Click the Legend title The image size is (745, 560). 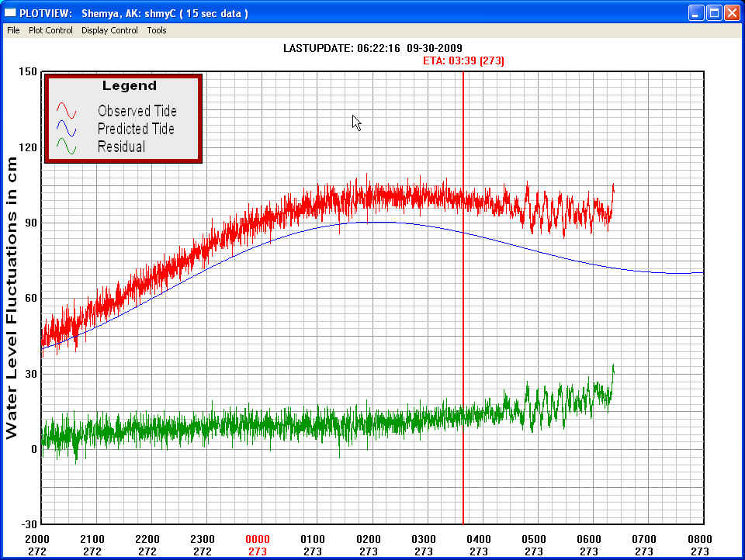click(130, 85)
